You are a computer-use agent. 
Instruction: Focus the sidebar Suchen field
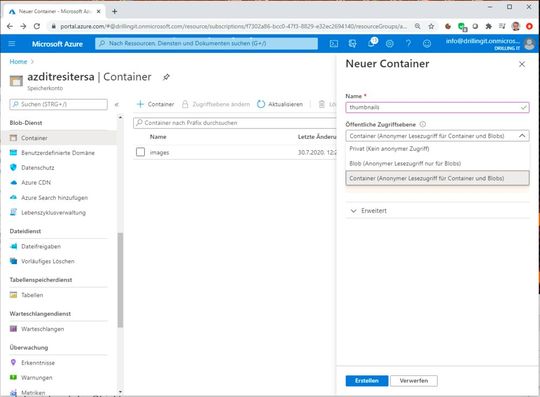[x=59, y=104]
